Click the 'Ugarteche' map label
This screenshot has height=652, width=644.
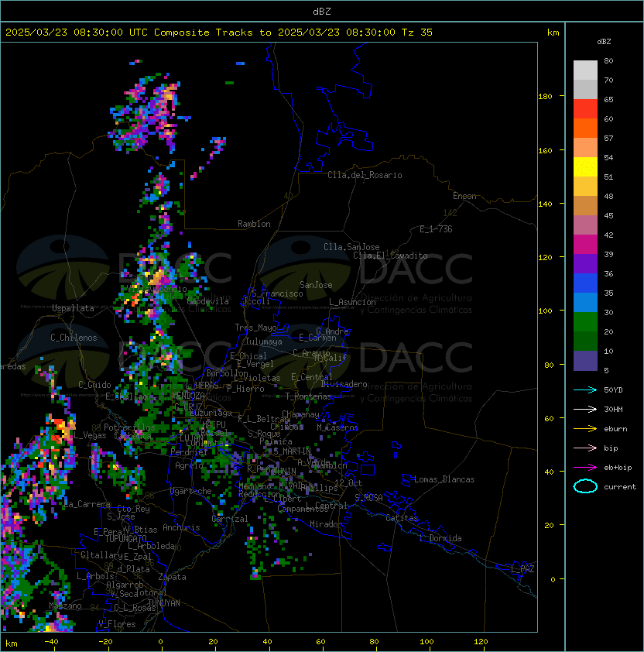pyautogui.click(x=191, y=491)
